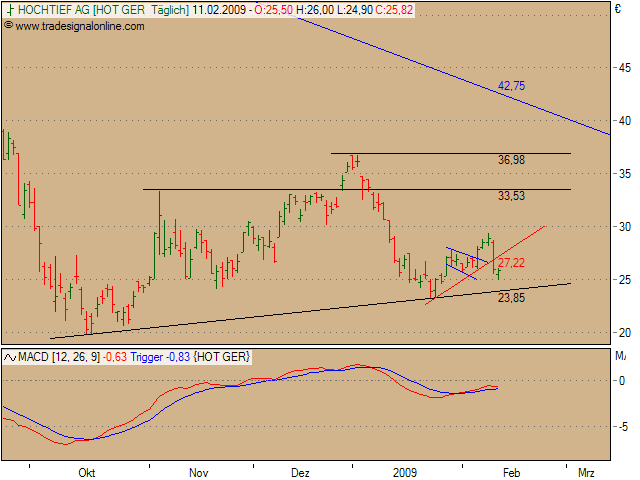Click the MACD wave line icon
The width and height of the screenshot is (640, 480).
10,357
